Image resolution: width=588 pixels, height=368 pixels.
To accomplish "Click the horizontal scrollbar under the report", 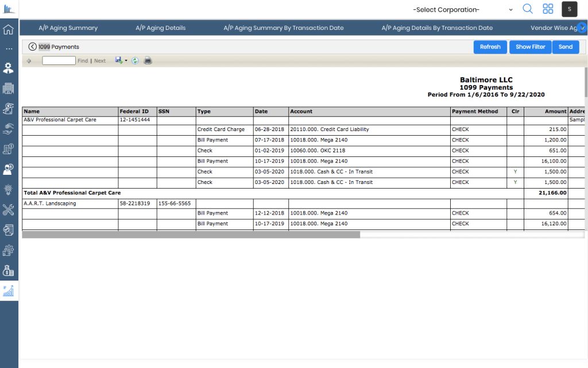I will [191, 235].
